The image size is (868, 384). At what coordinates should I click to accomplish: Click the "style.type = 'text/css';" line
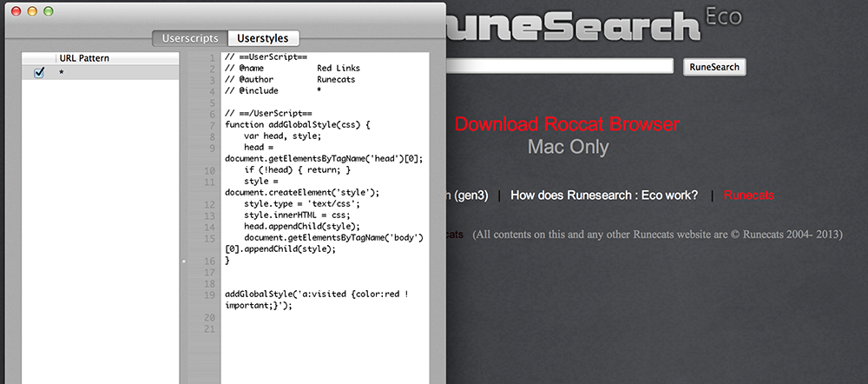tap(302, 204)
